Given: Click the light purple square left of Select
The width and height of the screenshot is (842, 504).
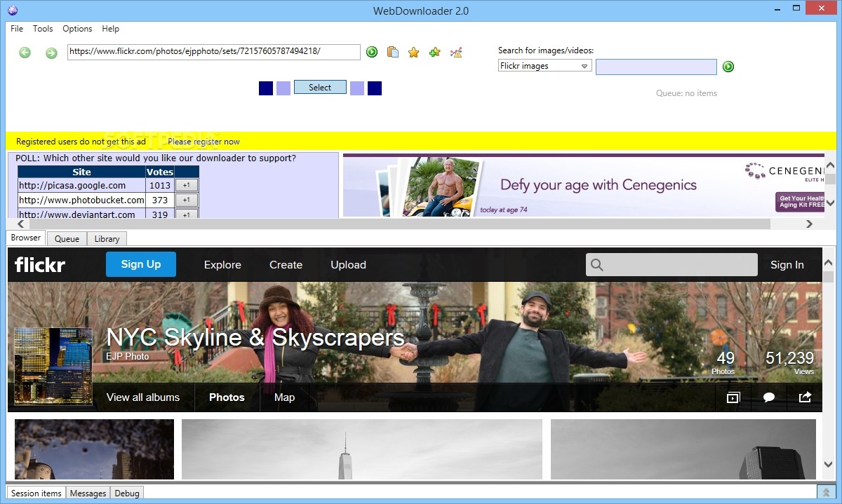Looking at the screenshot, I should pos(283,88).
